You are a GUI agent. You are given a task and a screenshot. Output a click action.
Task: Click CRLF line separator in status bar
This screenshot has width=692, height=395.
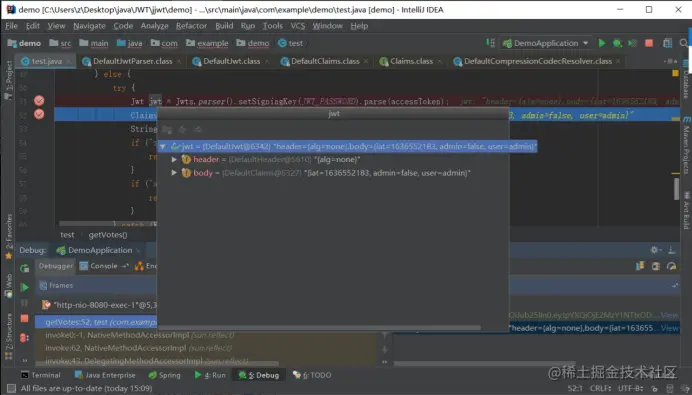(601, 388)
